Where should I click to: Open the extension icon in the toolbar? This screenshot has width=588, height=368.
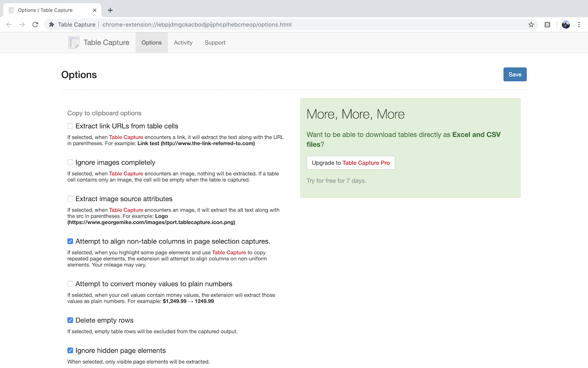pyautogui.click(x=547, y=24)
